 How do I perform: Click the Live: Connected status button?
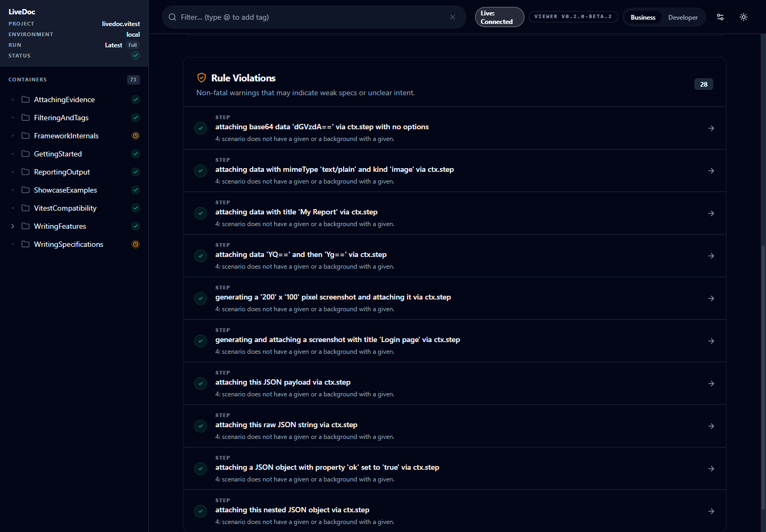[499, 17]
